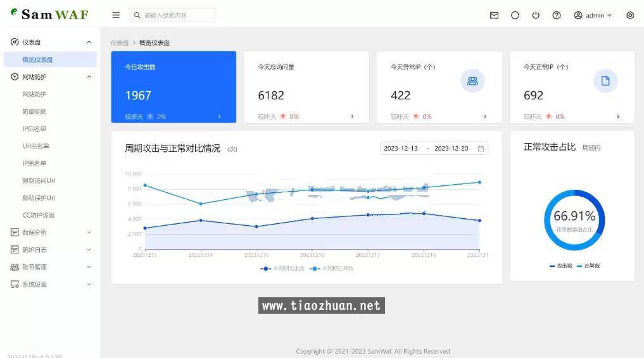Open details arrow on 今天总访问量 card
The height and width of the screenshot is (358, 644).
[x=352, y=116]
